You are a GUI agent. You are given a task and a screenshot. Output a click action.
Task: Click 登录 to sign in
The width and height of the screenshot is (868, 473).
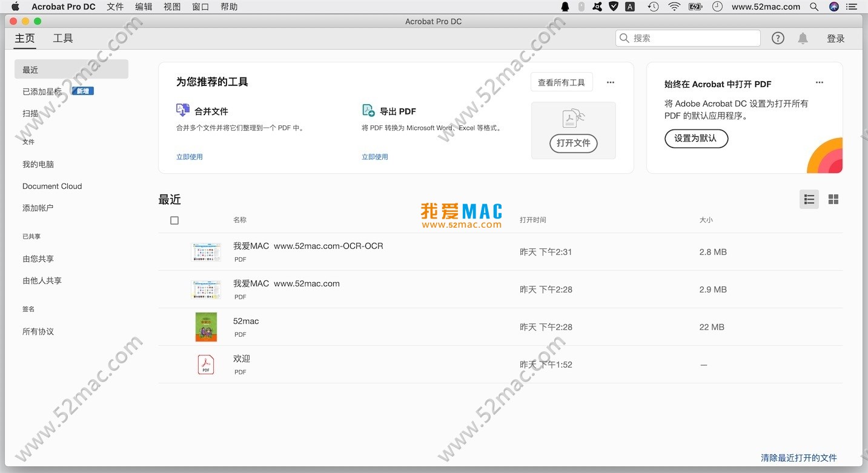tap(836, 38)
